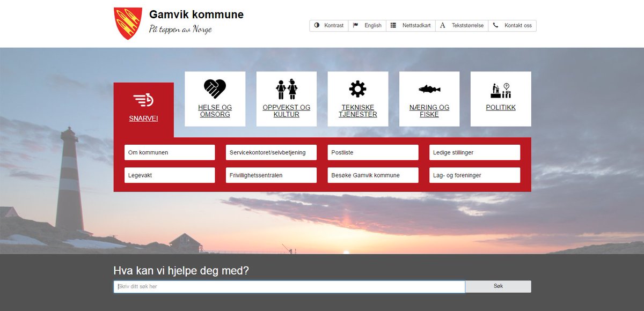Click the Snarvei speed-lines icon
The width and height of the screenshot is (644, 311).
pyautogui.click(x=144, y=100)
